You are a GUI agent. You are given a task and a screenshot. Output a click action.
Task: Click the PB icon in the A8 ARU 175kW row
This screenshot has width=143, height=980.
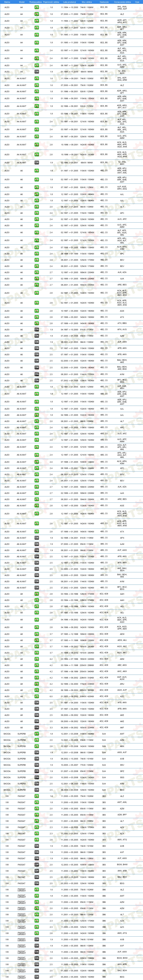pos(37,684)
